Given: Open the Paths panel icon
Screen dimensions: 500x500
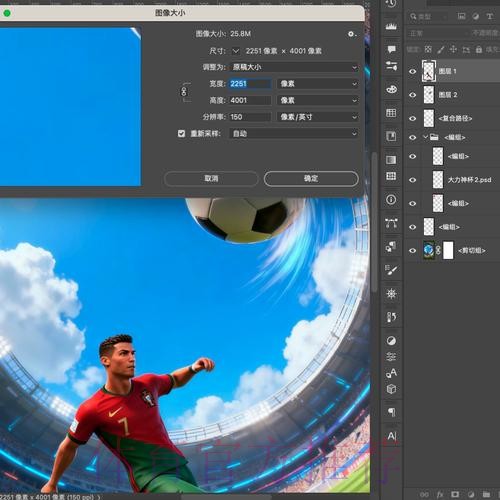Looking at the screenshot, I should tap(391, 223).
